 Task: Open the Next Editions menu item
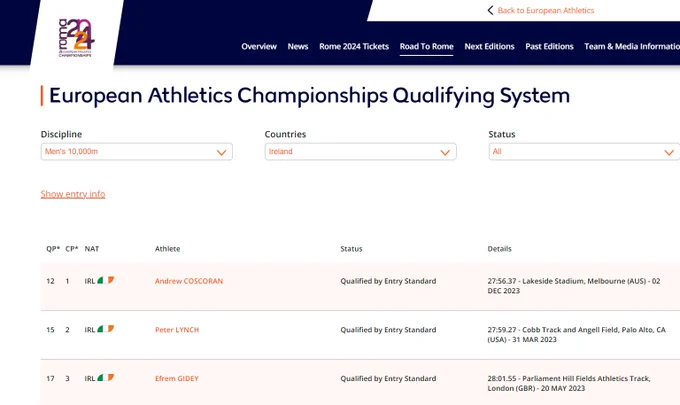[x=489, y=46]
